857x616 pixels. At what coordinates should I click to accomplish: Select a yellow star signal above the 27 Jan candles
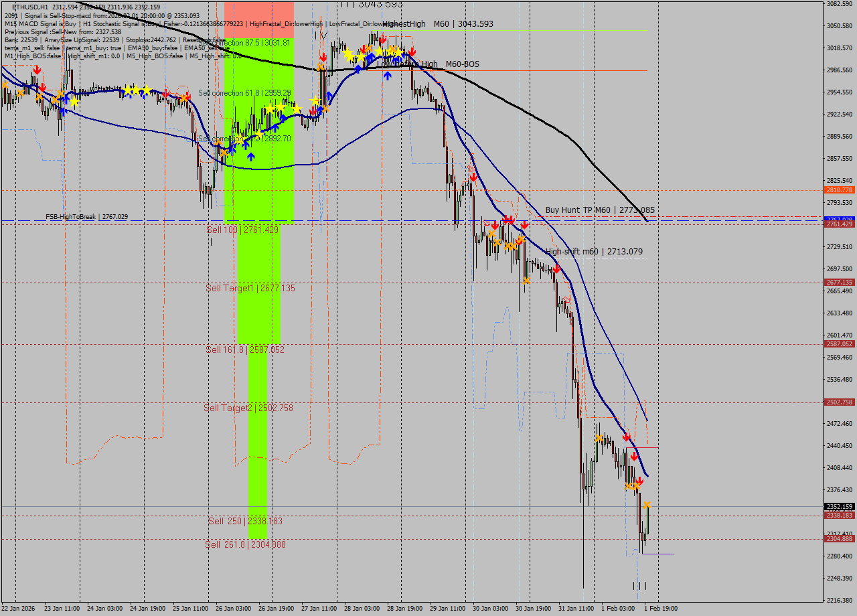pyautogui.click(x=315, y=100)
